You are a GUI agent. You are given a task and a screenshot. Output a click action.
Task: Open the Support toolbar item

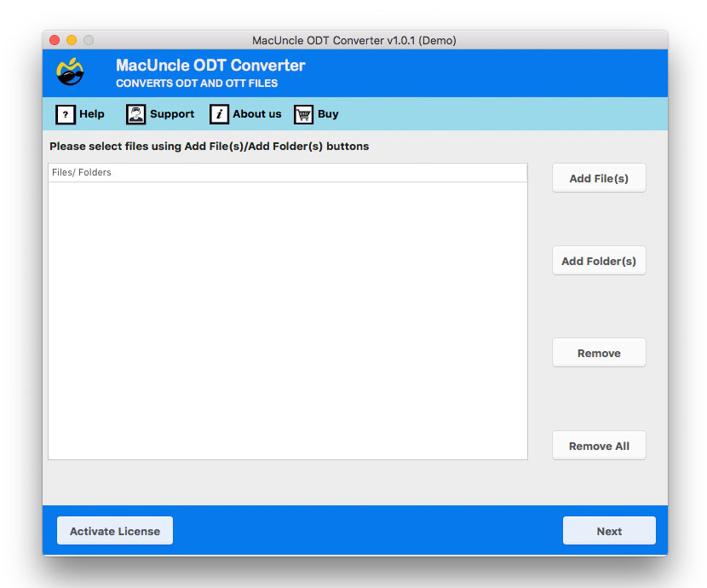pos(171,114)
